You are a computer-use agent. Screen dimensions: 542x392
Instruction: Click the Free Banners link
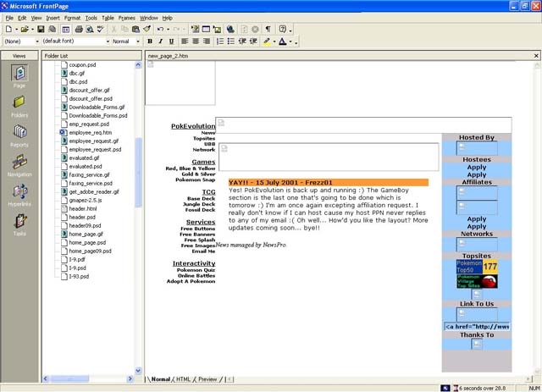(197, 235)
